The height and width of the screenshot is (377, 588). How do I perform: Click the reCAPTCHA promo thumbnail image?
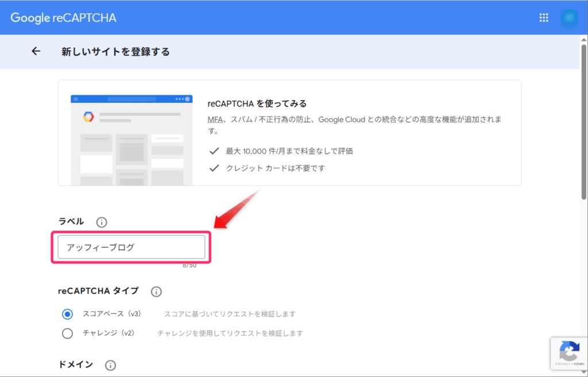click(x=131, y=140)
